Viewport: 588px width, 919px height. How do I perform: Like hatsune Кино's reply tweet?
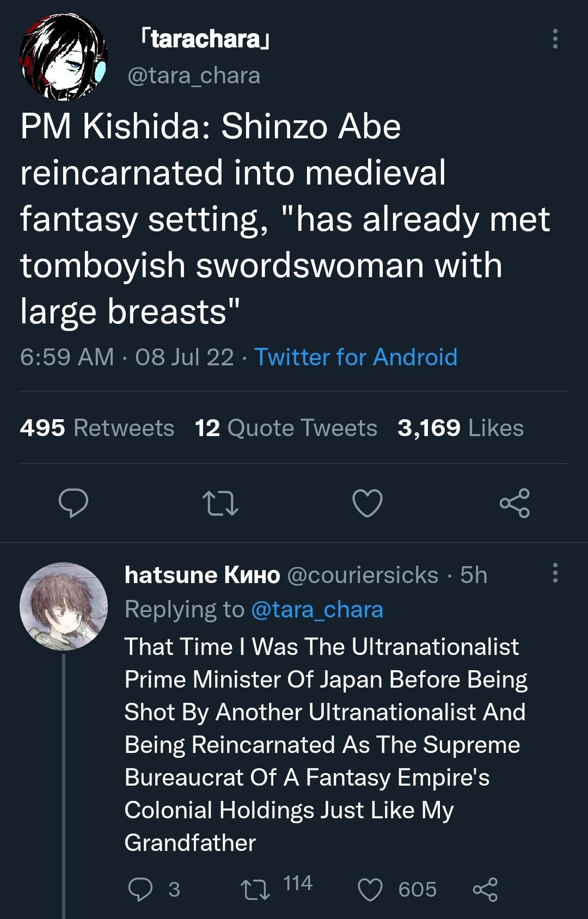pyautogui.click(x=370, y=889)
